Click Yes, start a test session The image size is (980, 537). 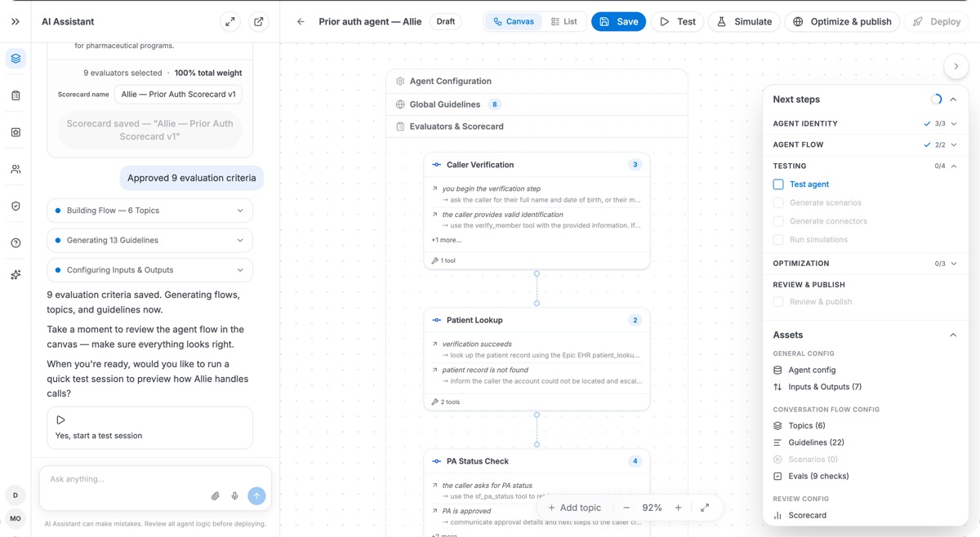[x=150, y=428]
